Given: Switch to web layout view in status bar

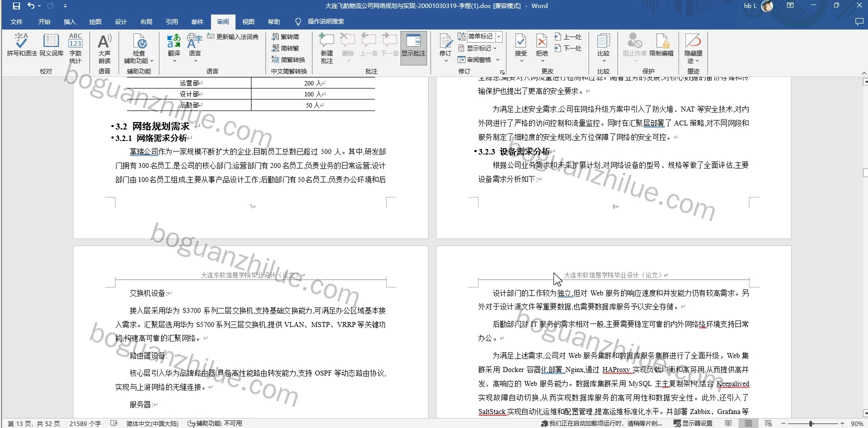Looking at the screenshot, I should click(768, 423).
